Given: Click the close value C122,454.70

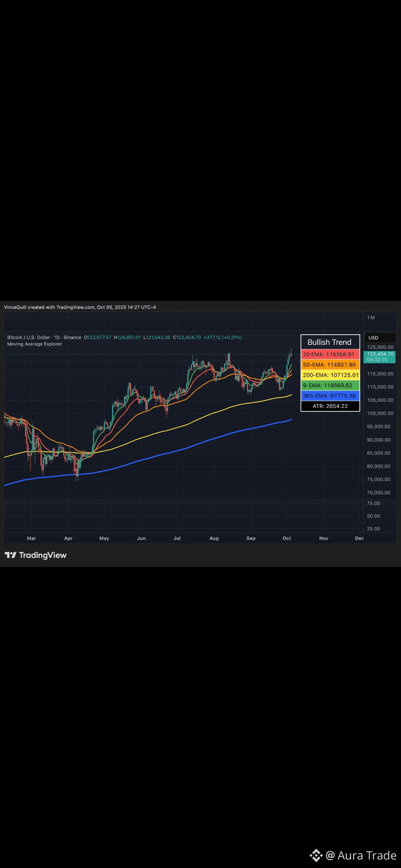Looking at the screenshot, I should 186,337.
